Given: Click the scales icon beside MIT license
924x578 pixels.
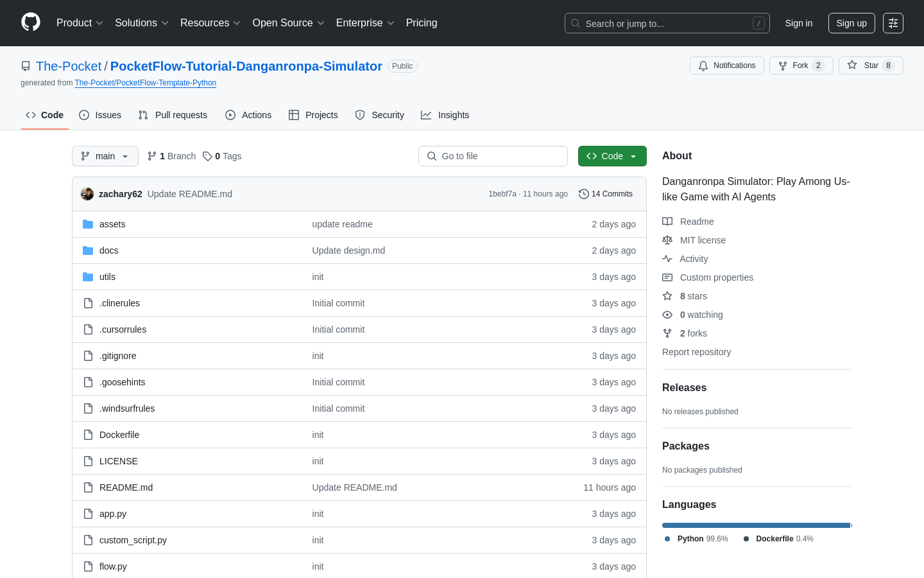Looking at the screenshot, I should click(667, 240).
